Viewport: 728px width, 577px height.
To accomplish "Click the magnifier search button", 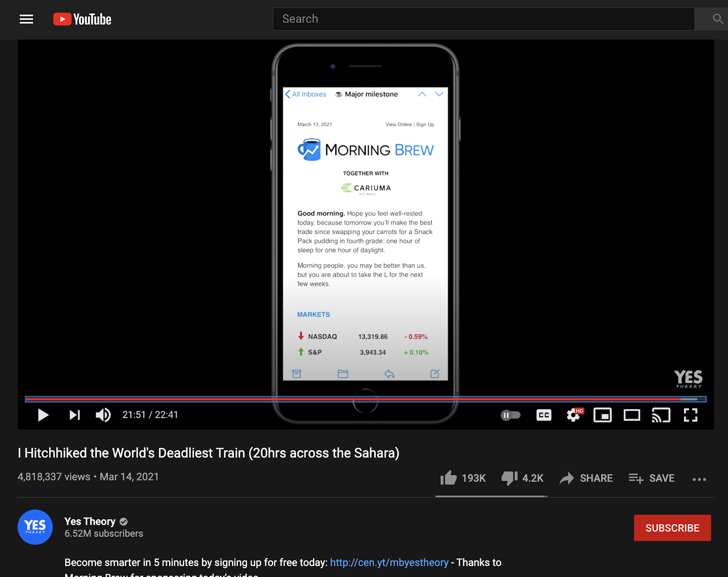I will (718, 19).
